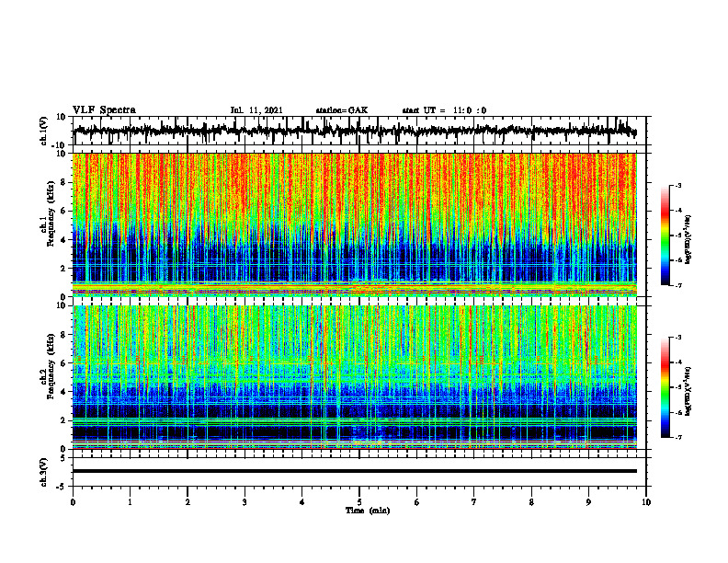Click the 'Time (min)' x-axis label
The image size is (728, 563).
click(x=368, y=511)
